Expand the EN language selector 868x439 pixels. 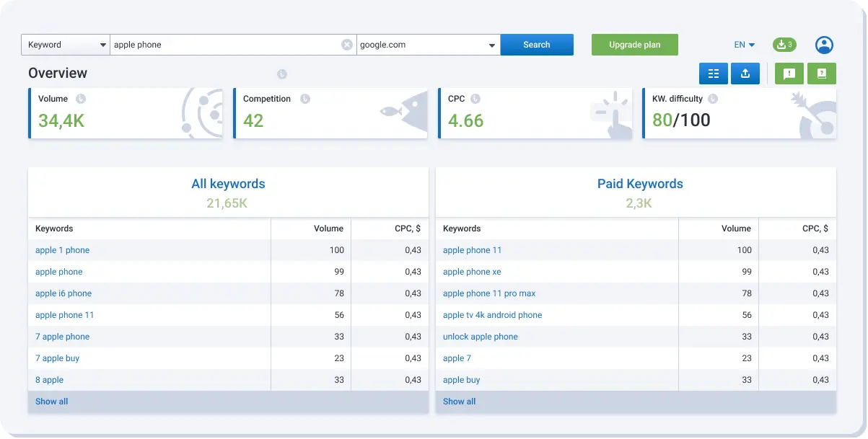743,44
